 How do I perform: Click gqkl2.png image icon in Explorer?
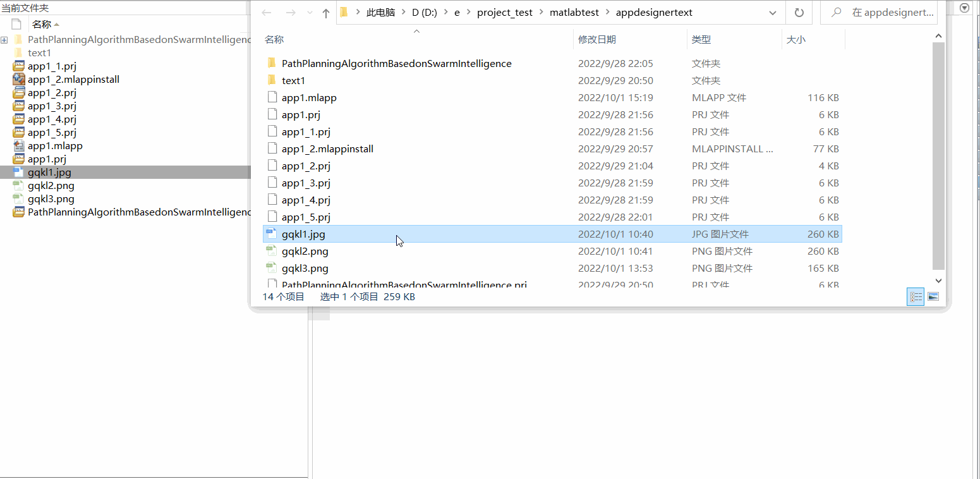coord(272,251)
